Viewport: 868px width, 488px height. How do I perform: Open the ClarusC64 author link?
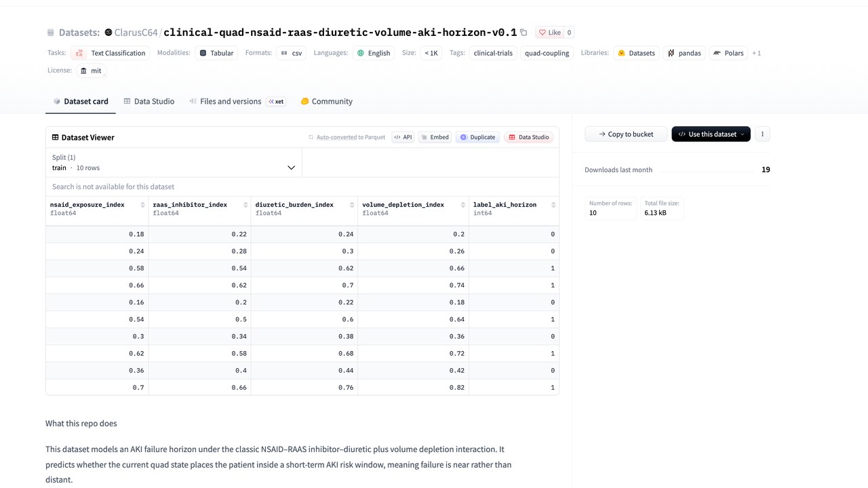[x=136, y=33]
